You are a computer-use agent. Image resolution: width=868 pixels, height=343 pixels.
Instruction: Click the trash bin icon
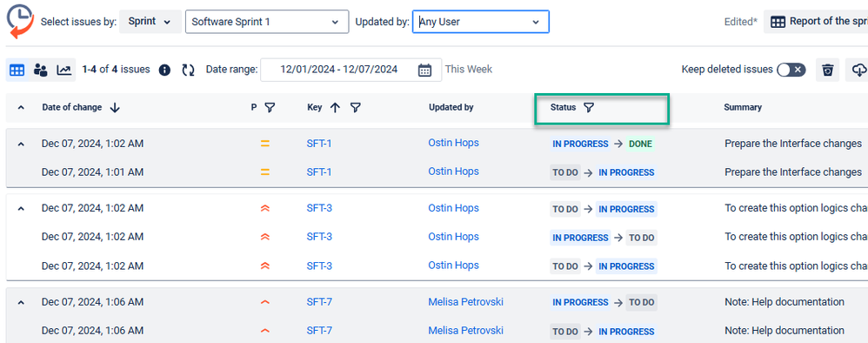pyautogui.click(x=828, y=71)
